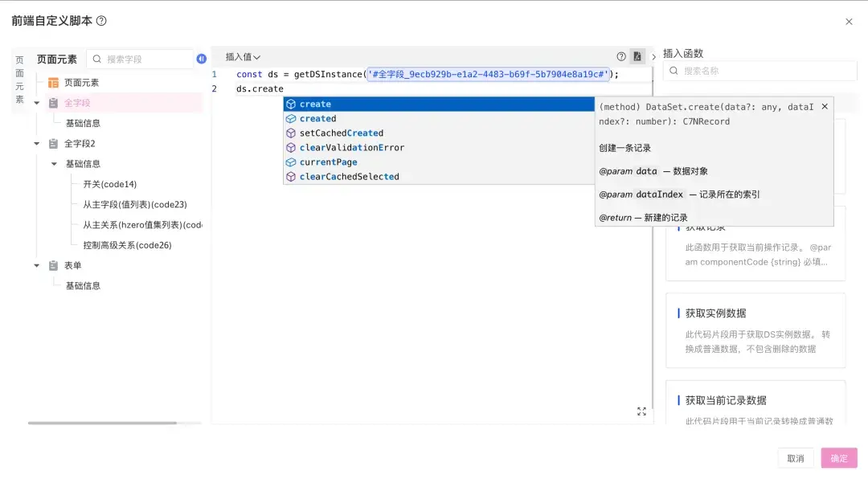Click the help icon beside 前端自定义脚本 title
The width and height of the screenshot is (868, 479).
101,21
